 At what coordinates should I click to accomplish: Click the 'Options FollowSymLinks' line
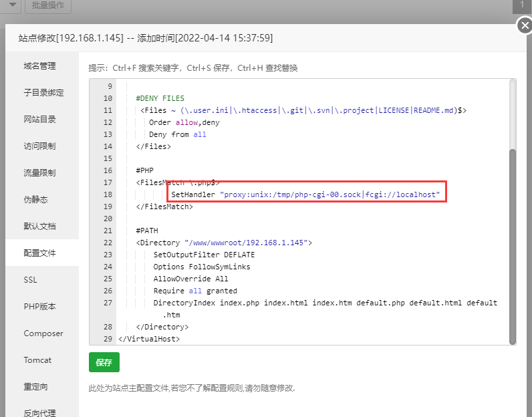pos(202,267)
